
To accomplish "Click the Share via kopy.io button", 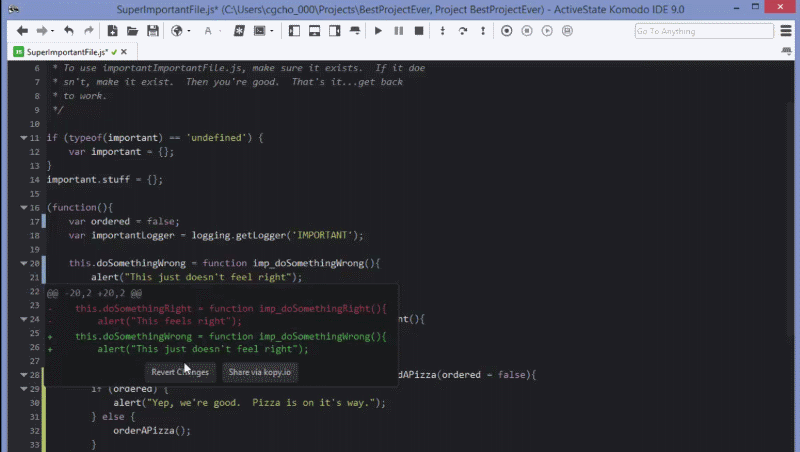I will point(260,372).
